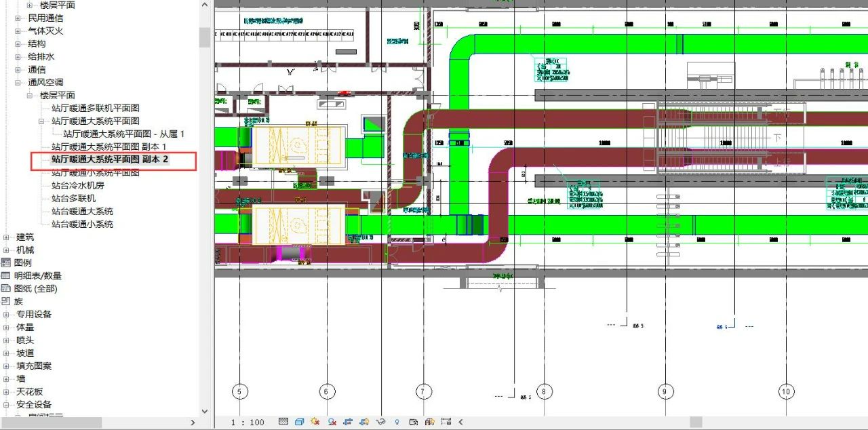Click grid bubble number 8

[544, 391]
